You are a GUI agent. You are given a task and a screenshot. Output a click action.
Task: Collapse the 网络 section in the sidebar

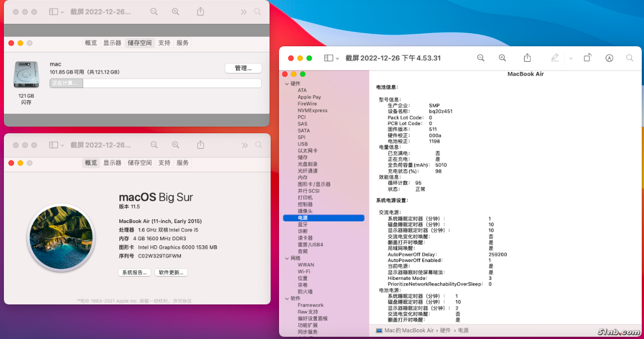pyautogui.click(x=286, y=258)
